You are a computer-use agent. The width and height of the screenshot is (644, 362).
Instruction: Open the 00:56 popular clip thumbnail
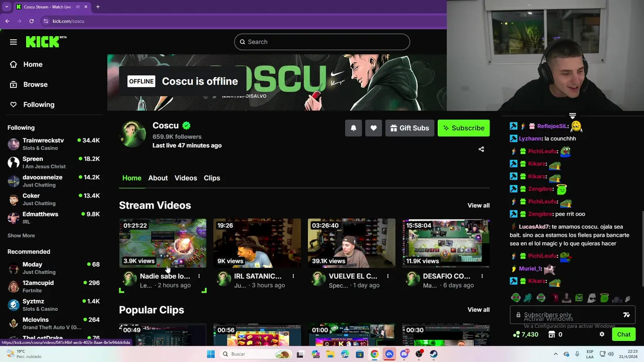(x=257, y=335)
